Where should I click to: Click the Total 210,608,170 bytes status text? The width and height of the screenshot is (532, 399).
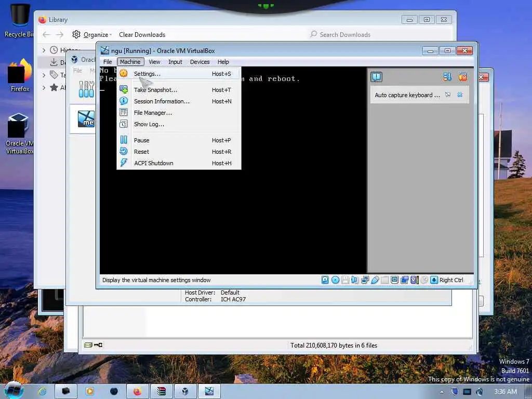pyautogui.click(x=334, y=345)
